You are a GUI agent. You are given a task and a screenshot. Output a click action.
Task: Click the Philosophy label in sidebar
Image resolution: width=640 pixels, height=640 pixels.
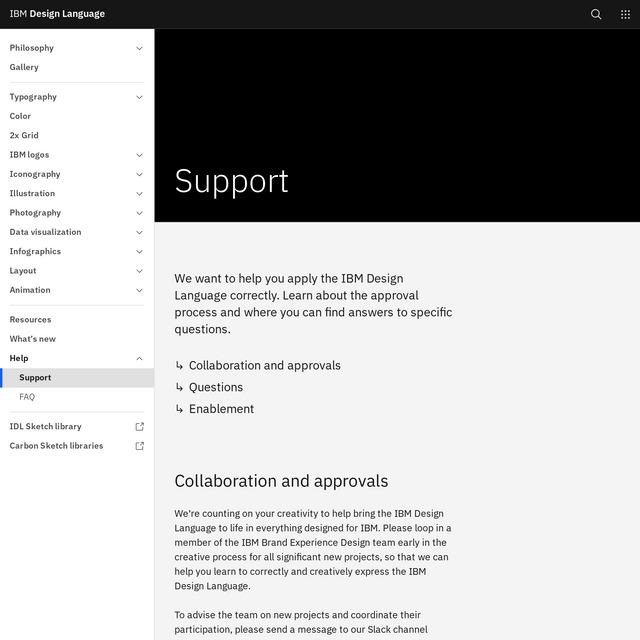coord(31,48)
